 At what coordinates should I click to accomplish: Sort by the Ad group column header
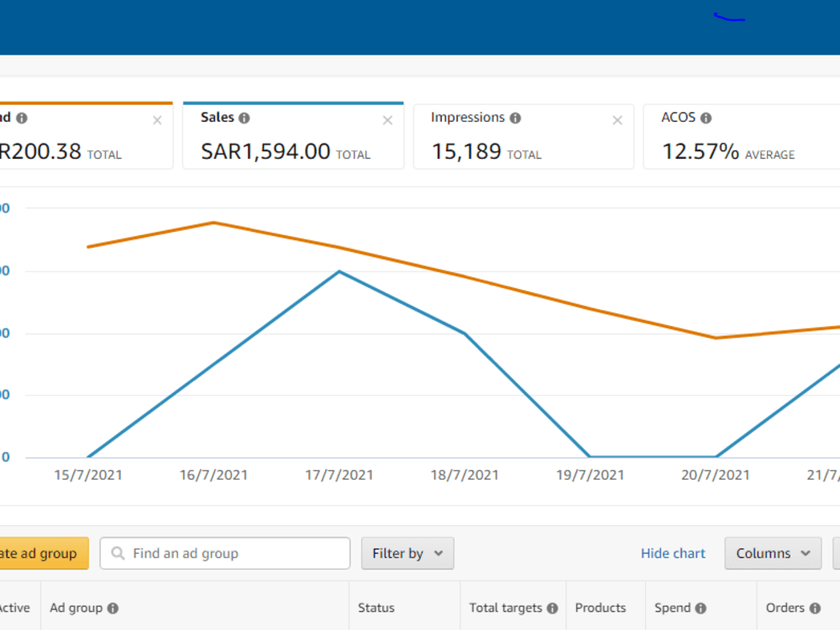pos(76,608)
